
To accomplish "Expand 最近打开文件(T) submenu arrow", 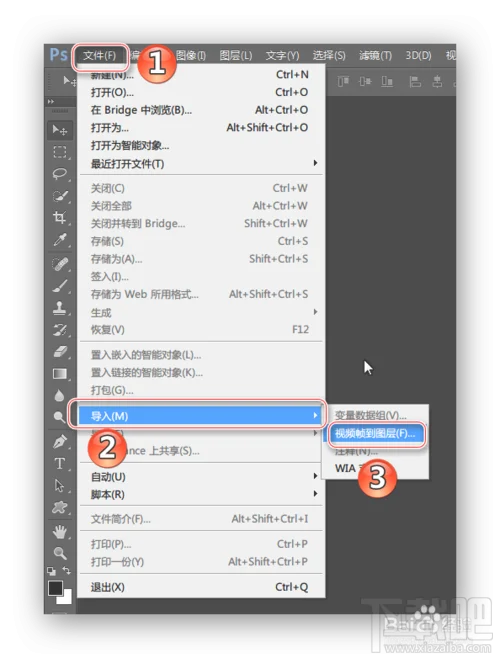I will click(315, 163).
